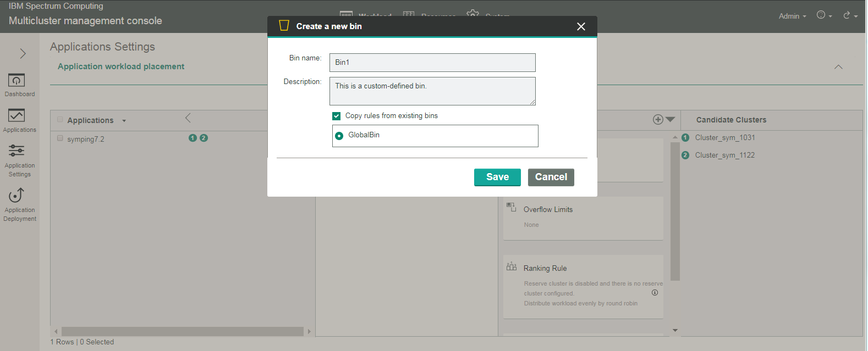868x351 pixels.
Task: Click the '1 Rows | 0 Selected' status text
Action: click(82, 342)
